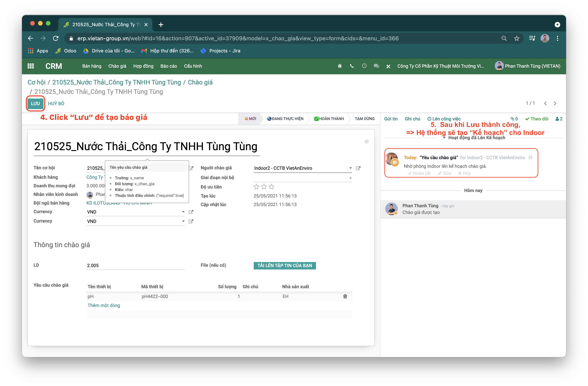Open the phone call icon in navbar
Screen dimensions: 588x386
352,66
